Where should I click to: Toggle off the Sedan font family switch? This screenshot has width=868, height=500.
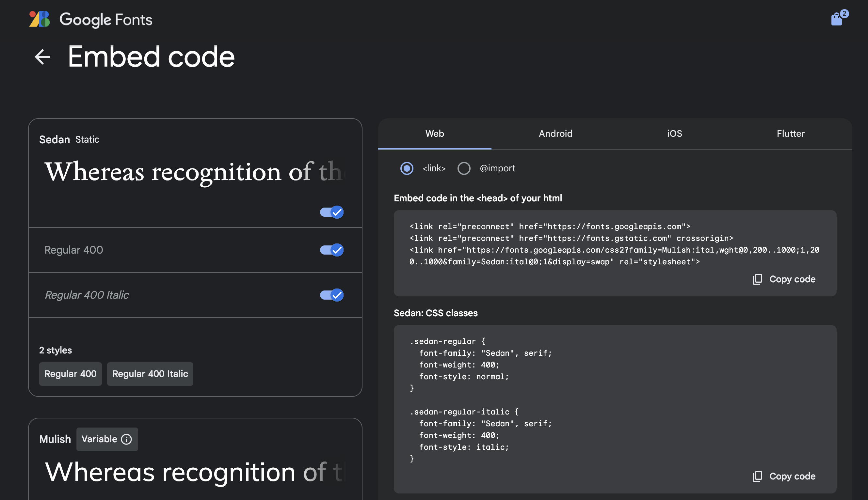pyautogui.click(x=331, y=212)
